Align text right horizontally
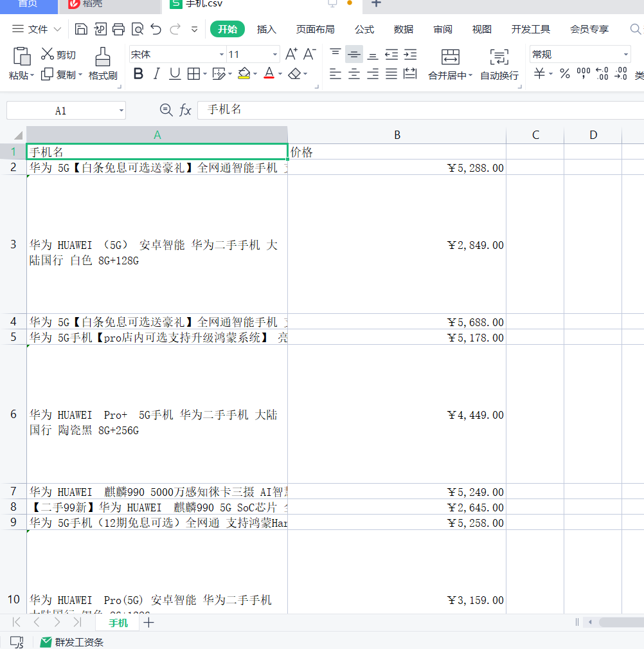The image size is (644, 649). pyautogui.click(x=373, y=74)
